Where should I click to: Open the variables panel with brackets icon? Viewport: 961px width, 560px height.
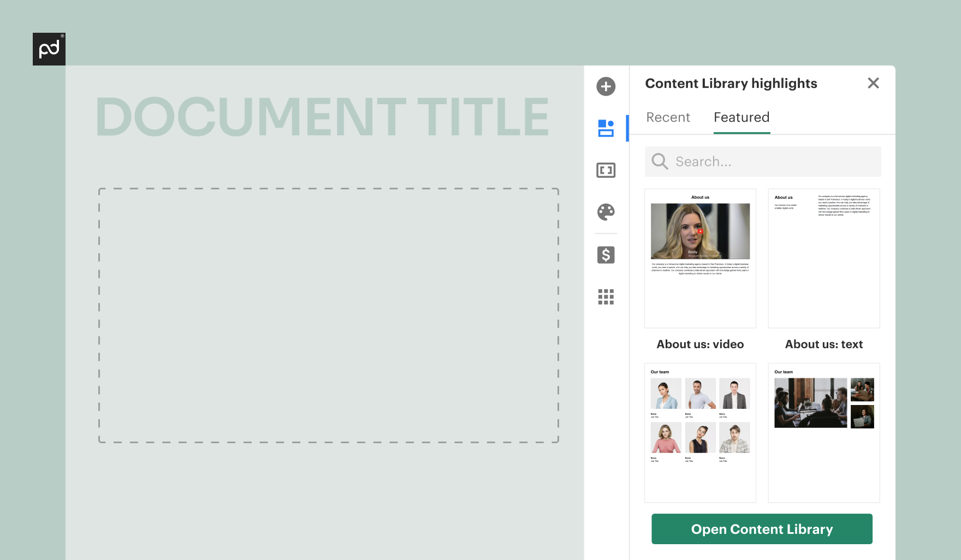pyautogui.click(x=606, y=170)
